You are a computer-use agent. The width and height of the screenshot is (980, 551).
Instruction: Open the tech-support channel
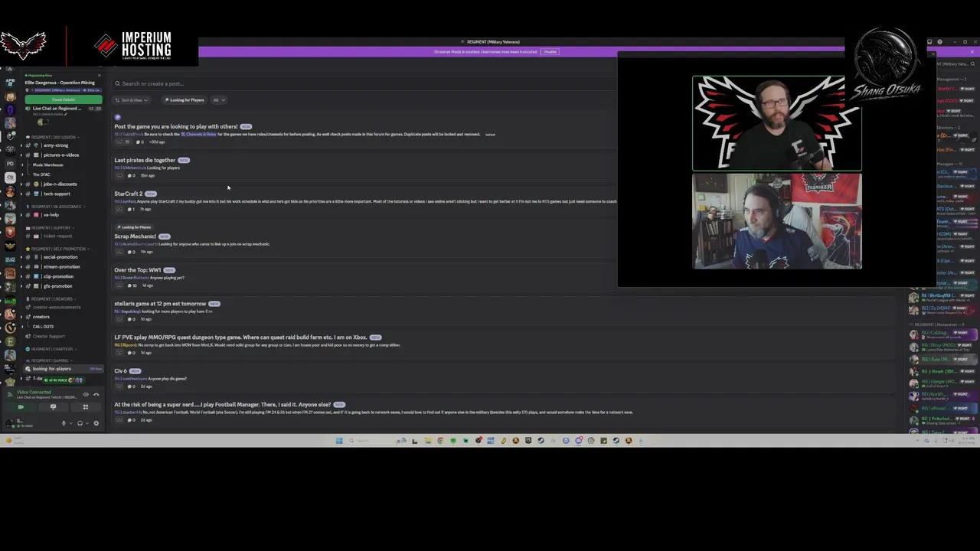(x=57, y=194)
